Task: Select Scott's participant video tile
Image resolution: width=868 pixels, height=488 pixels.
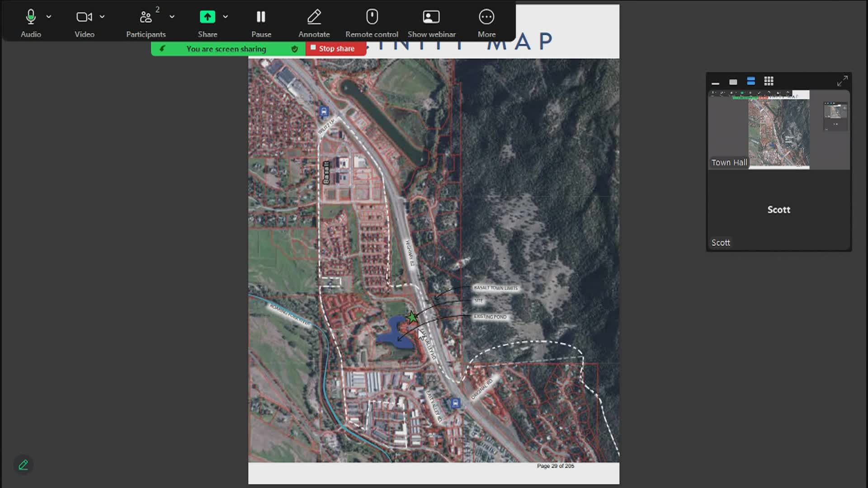Action: pos(779,210)
